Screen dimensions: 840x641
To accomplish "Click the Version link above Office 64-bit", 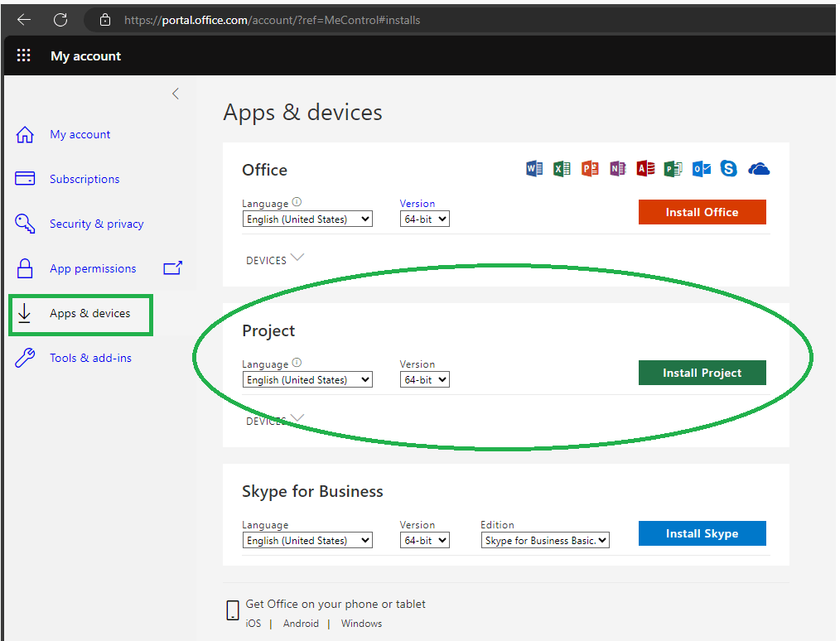I will pyautogui.click(x=418, y=204).
